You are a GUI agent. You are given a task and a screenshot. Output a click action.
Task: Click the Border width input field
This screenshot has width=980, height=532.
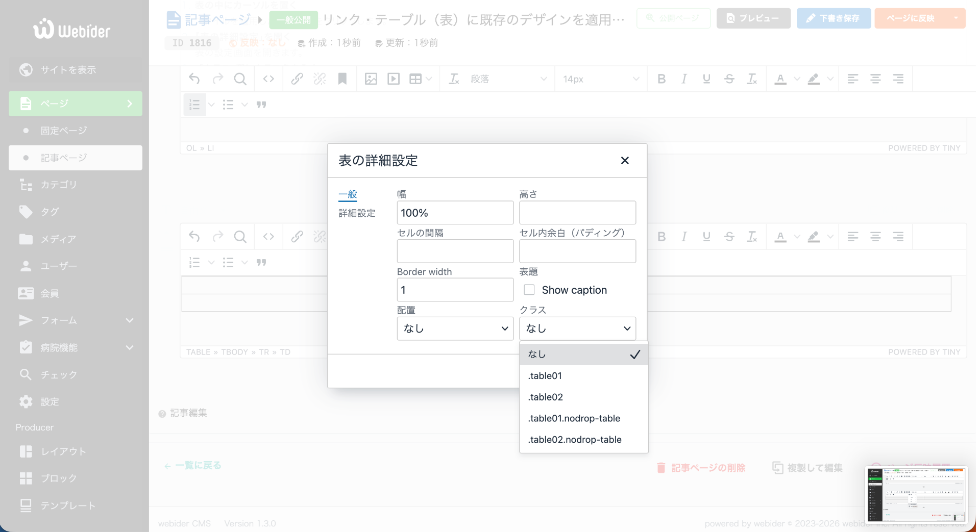455,290
